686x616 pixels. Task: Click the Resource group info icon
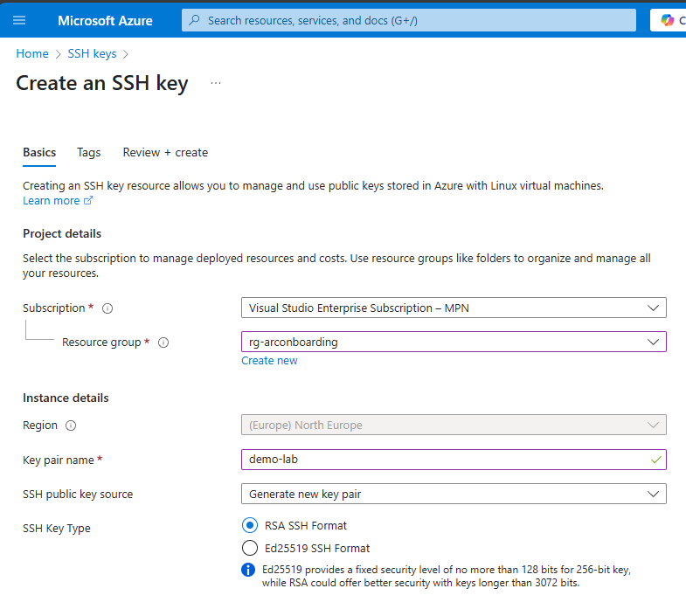(163, 343)
